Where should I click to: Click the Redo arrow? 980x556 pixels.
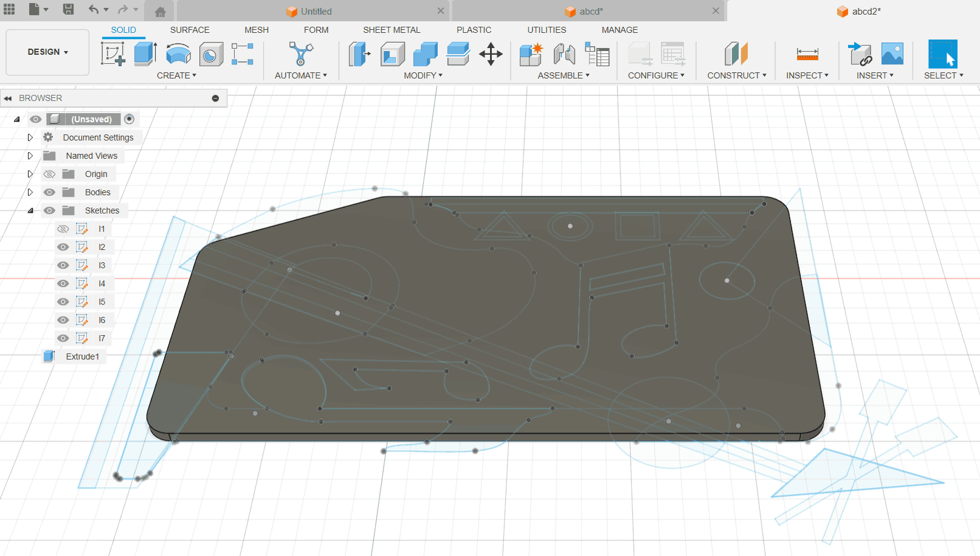(123, 9)
